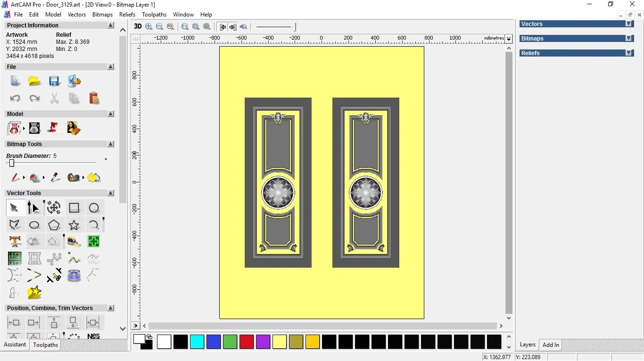Image resolution: width=644 pixels, height=361 pixels.
Task: Select the Create Star tool
Action: [x=74, y=225]
